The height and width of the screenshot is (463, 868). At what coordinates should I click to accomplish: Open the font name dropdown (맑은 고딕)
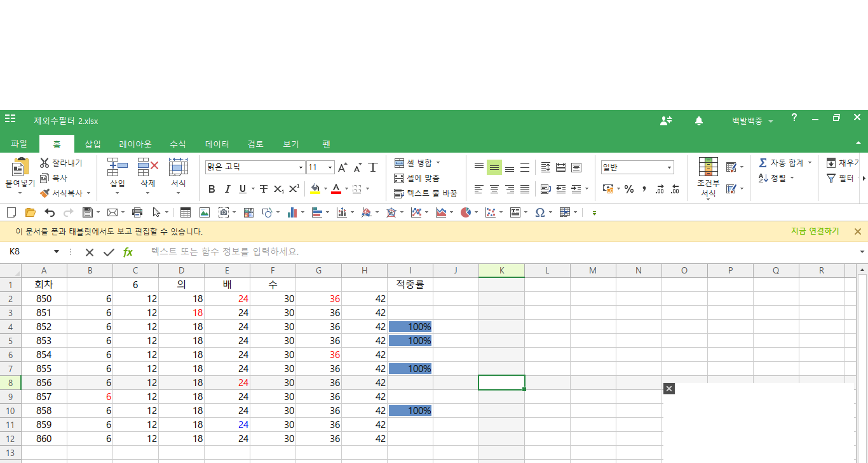[x=301, y=168]
